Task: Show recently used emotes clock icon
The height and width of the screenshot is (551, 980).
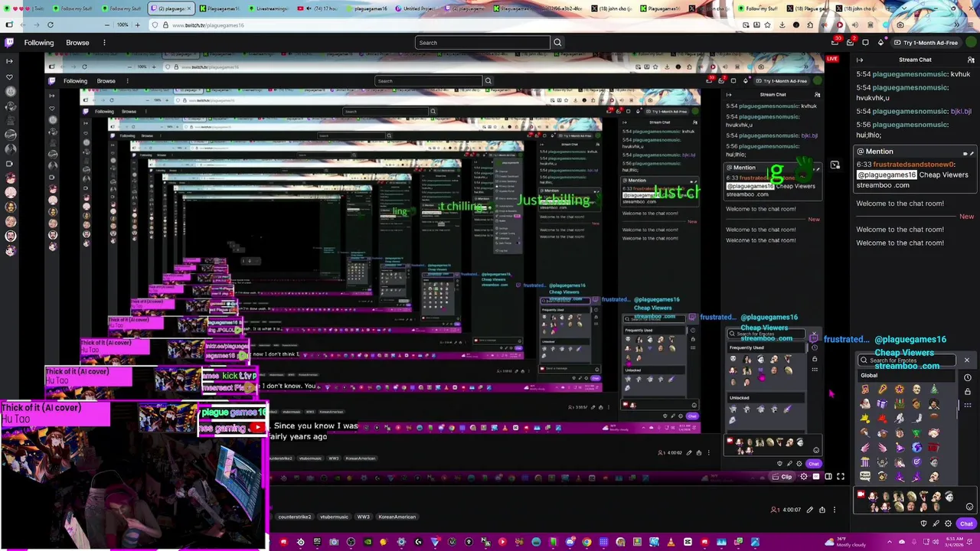Action: [968, 377]
